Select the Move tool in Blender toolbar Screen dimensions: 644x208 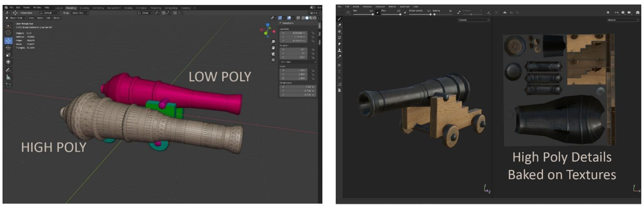point(8,40)
